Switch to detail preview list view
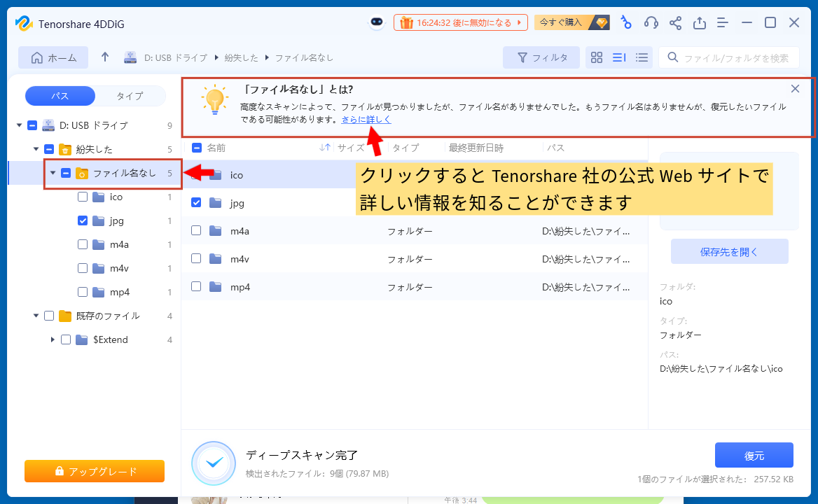 [x=619, y=57]
